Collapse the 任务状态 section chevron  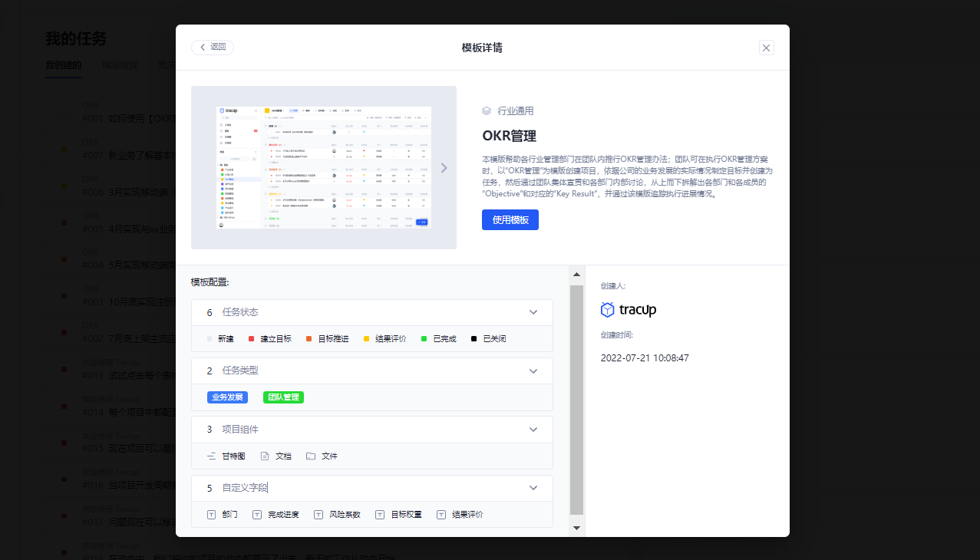coord(533,312)
